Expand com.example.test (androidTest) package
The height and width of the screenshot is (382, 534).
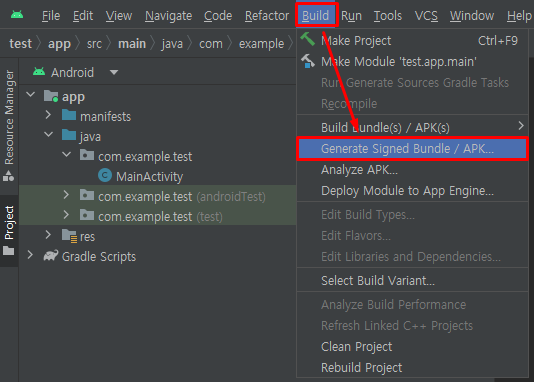pyautogui.click(x=66, y=195)
